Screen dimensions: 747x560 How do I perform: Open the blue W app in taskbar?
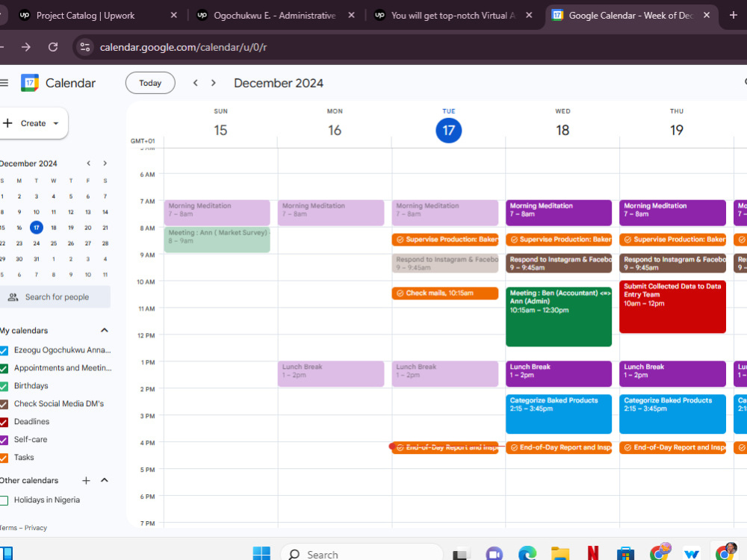[692, 554]
